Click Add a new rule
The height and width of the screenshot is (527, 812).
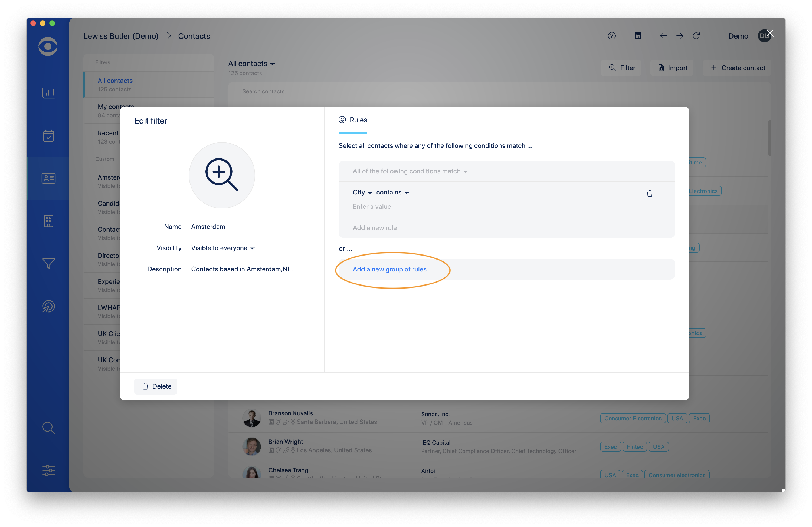click(375, 228)
